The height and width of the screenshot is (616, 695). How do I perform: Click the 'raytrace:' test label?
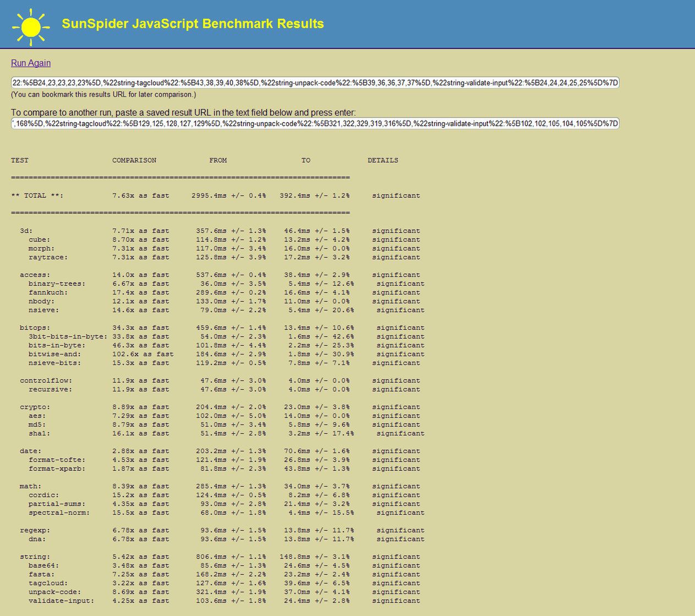48,258
